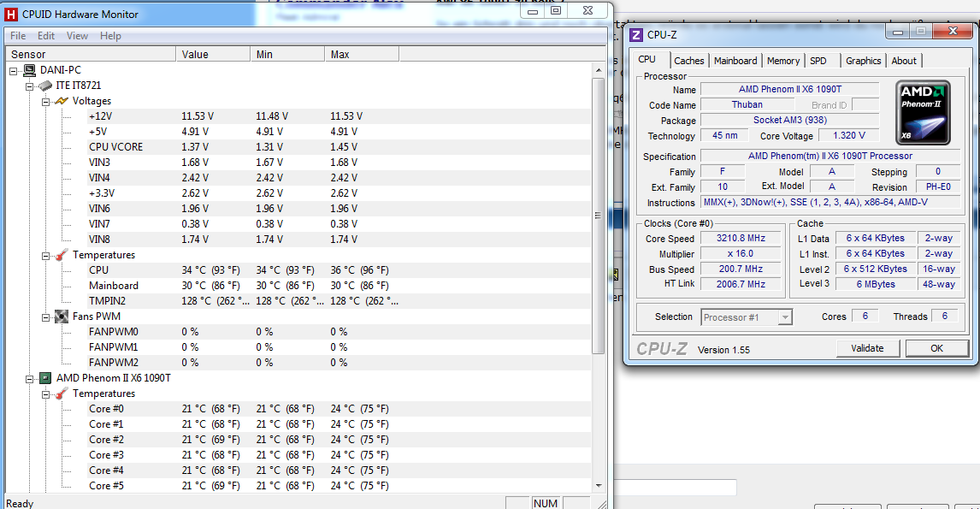The height and width of the screenshot is (509, 980).
Task: Click the Technology value 45 nm
Action: click(724, 136)
